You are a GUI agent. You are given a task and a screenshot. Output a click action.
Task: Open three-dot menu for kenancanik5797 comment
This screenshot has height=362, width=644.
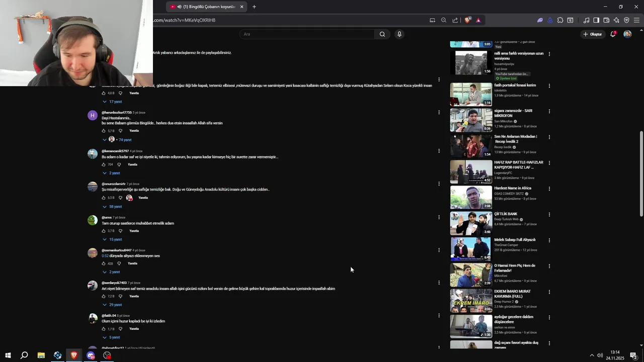click(439, 151)
